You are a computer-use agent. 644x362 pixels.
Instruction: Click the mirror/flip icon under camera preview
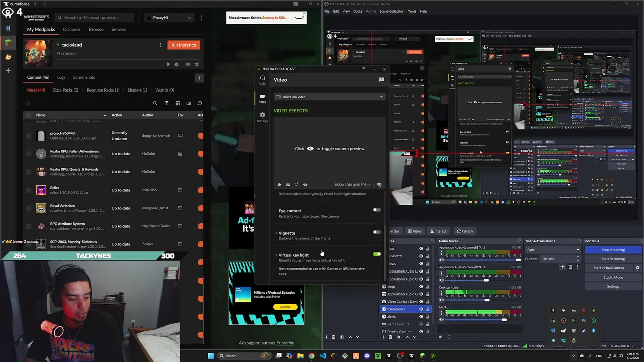(x=280, y=185)
